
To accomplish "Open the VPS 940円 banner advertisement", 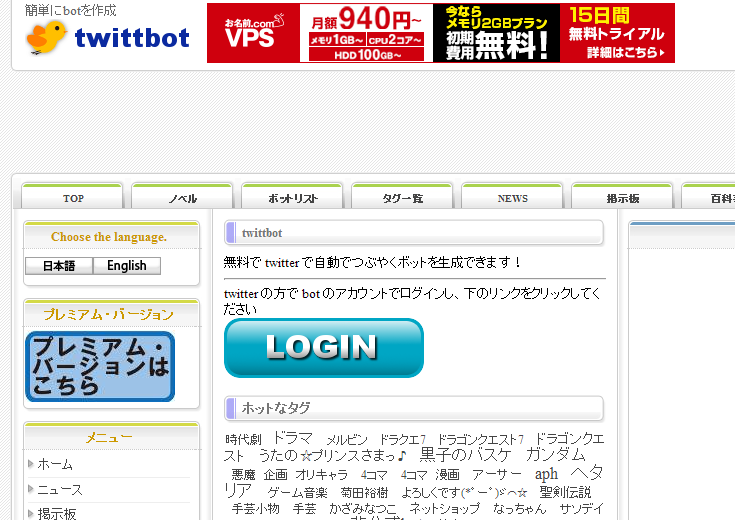I will coord(441,33).
